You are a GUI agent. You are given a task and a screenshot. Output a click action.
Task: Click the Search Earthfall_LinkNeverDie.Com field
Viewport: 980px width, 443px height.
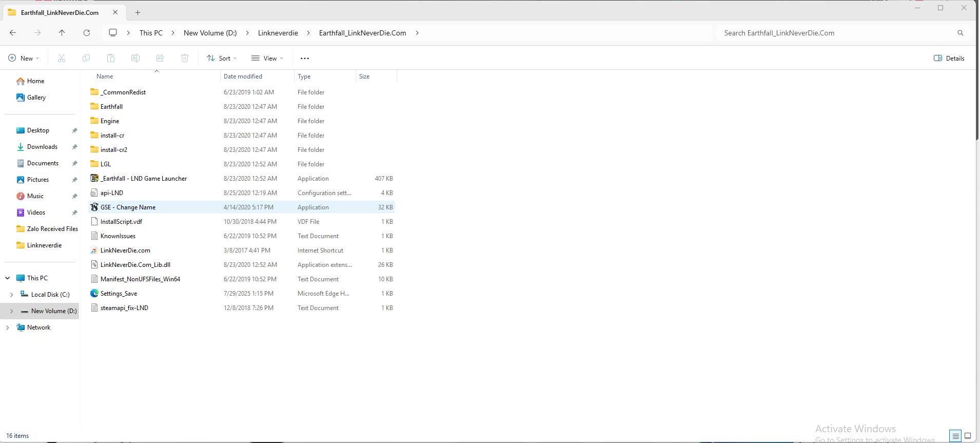pyautogui.click(x=836, y=33)
